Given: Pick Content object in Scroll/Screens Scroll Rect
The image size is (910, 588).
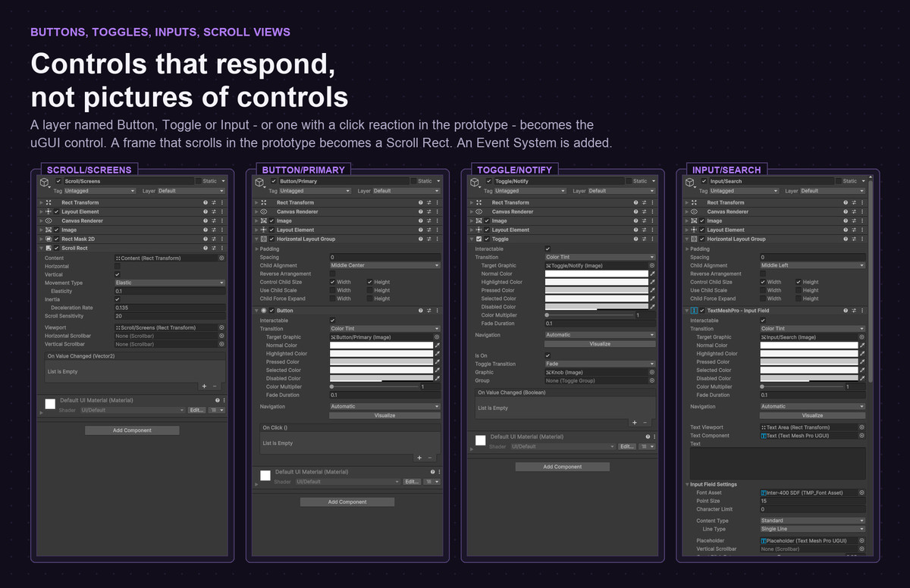Looking at the screenshot, I should click(221, 258).
